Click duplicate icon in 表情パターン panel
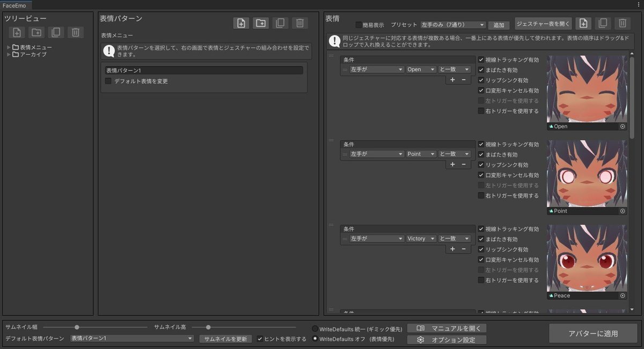 (280, 23)
